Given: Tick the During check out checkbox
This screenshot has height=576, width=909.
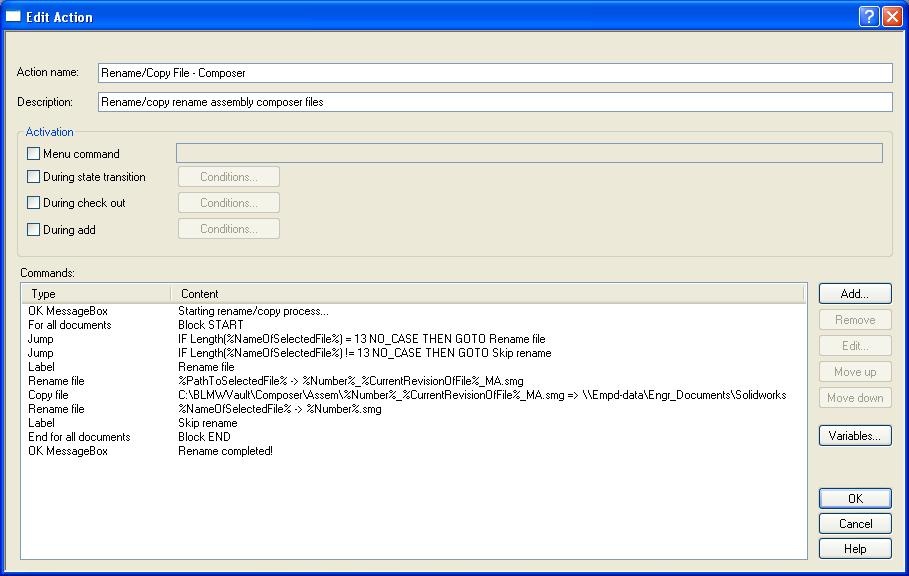Looking at the screenshot, I should (x=34, y=203).
